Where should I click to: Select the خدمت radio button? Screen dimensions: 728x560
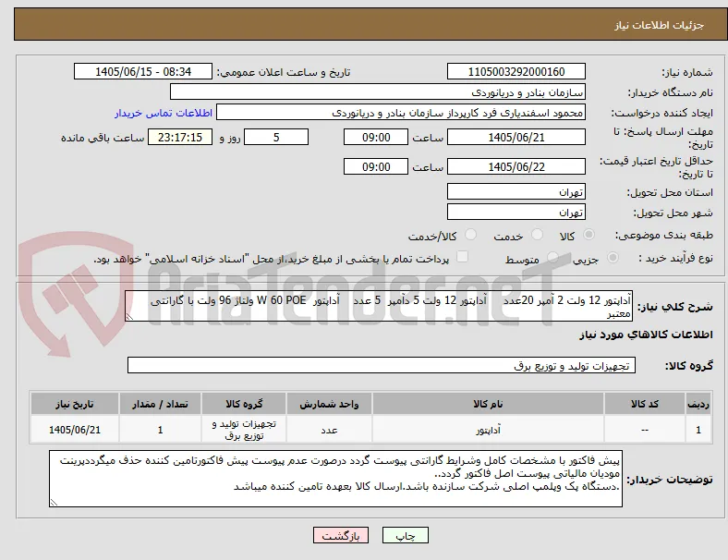(x=537, y=235)
